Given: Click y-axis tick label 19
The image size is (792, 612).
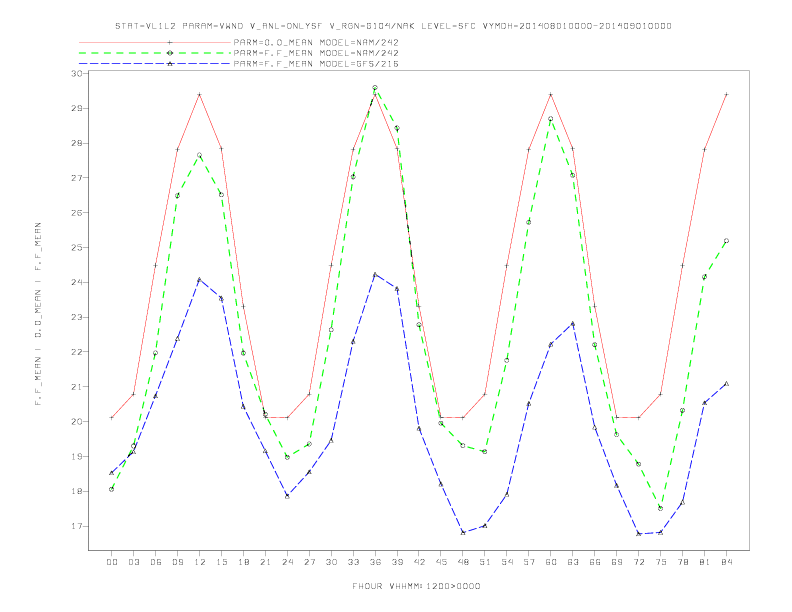Looking at the screenshot, I should (77, 456).
